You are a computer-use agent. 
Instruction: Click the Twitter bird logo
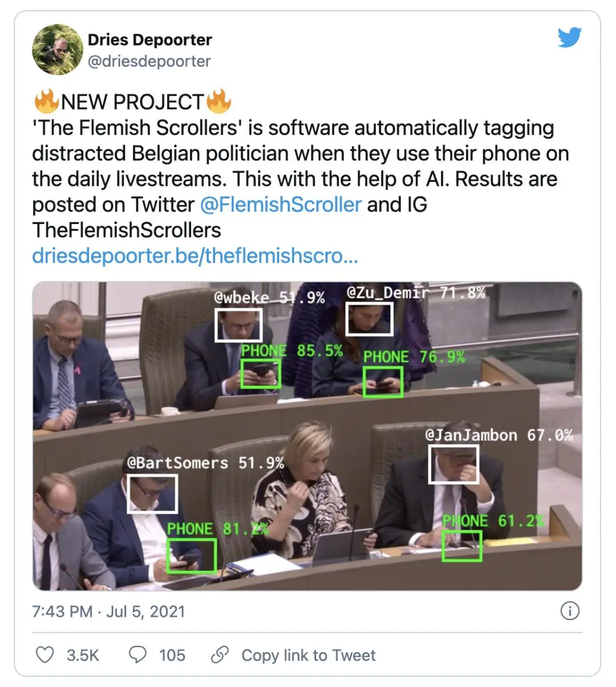[569, 38]
